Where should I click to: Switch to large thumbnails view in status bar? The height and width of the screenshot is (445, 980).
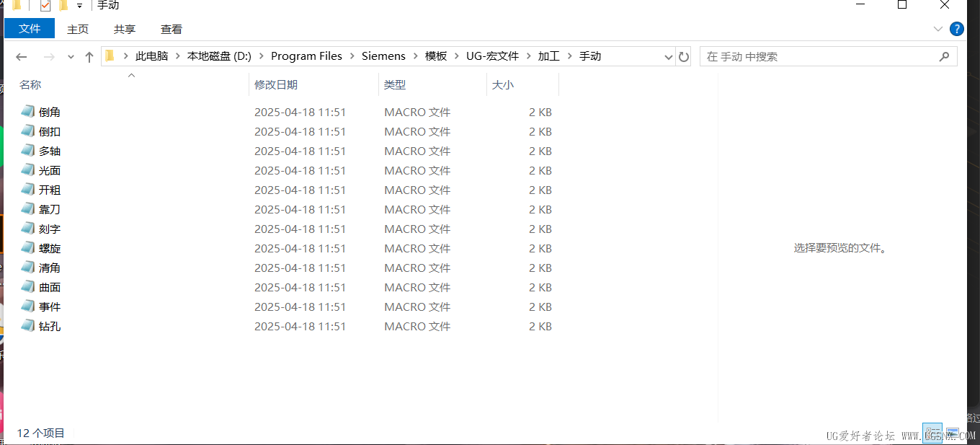(953, 433)
